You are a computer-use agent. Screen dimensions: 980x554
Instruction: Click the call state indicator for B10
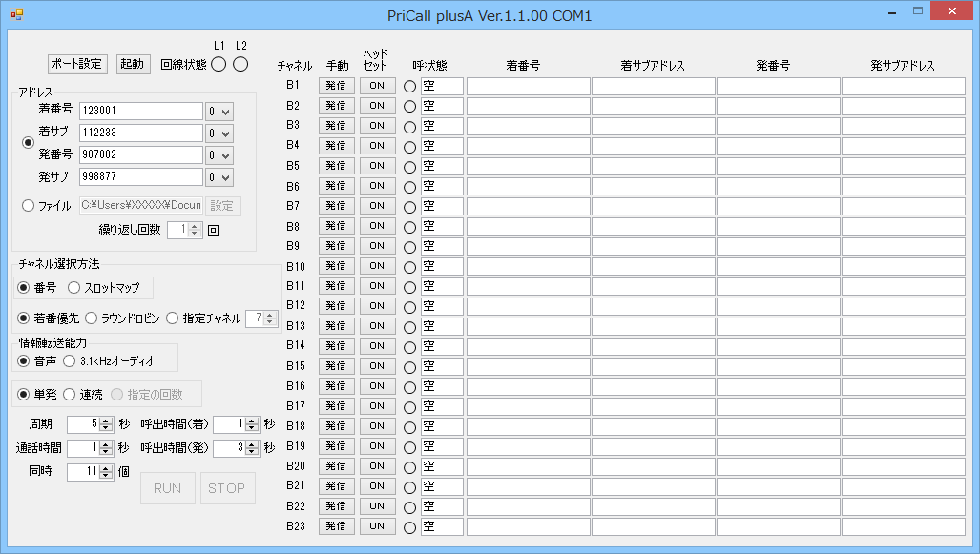pos(409,267)
